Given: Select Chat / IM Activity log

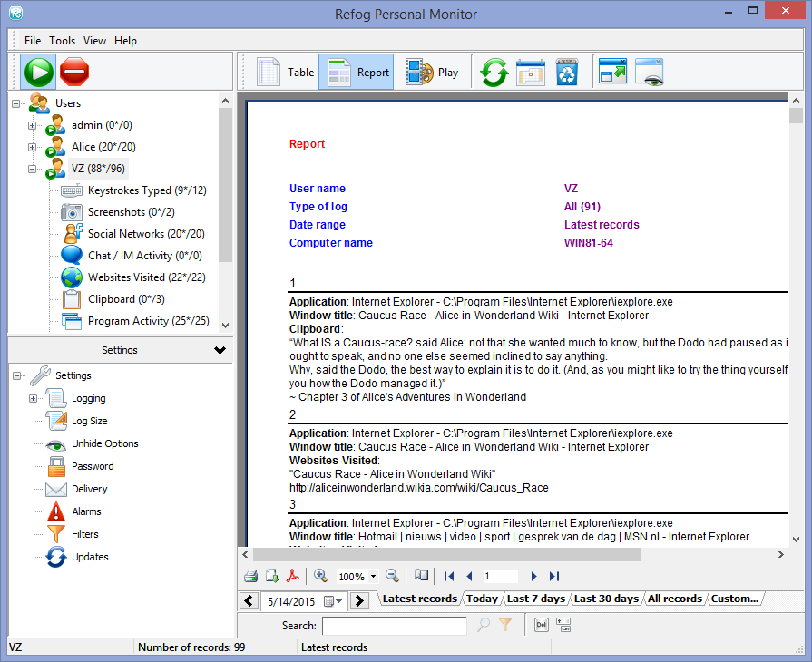Looking at the screenshot, I should click(x=145, y=256).
